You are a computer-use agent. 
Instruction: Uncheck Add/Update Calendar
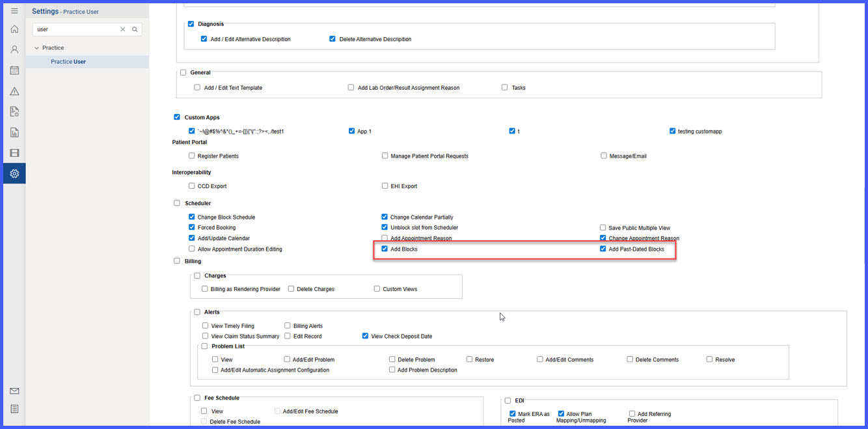pos(191,238)
